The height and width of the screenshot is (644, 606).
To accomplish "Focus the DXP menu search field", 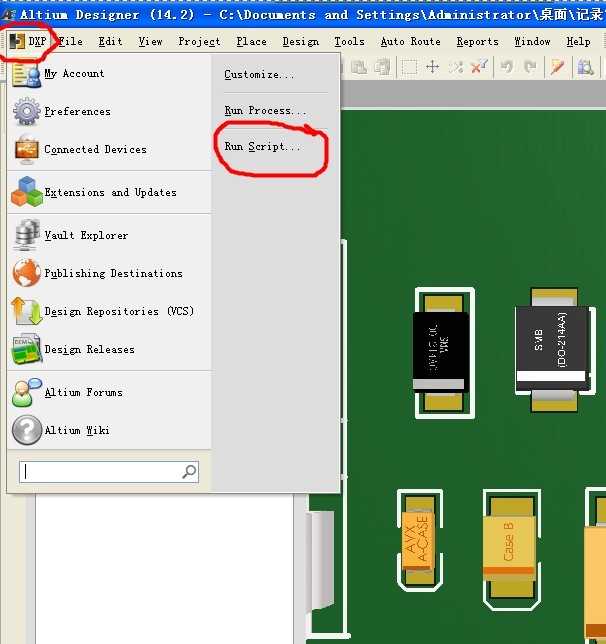I will [109, 472].
